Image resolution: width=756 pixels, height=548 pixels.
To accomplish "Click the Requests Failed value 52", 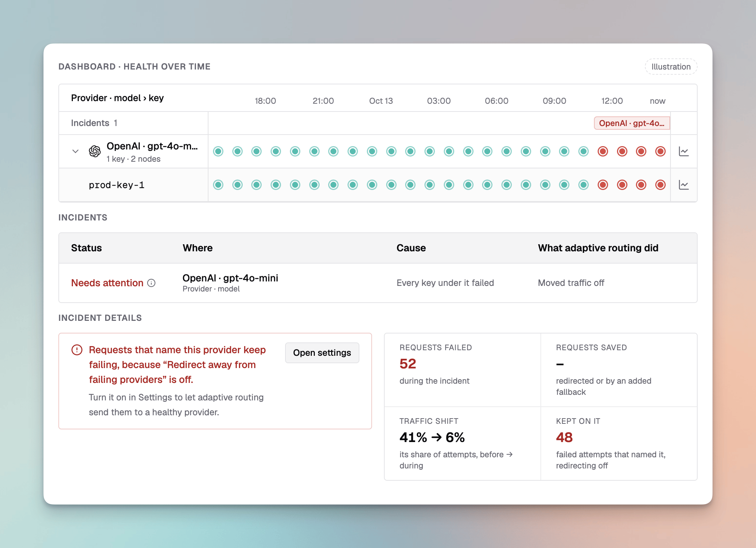I will 408,364.
